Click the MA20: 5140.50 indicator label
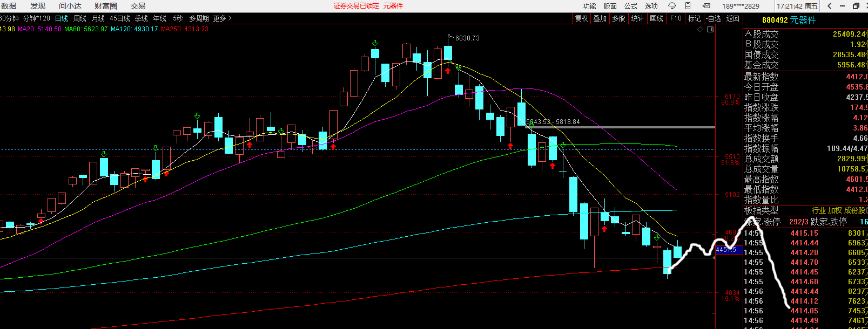The width and height of the screenshot is (868, 329). tap(40, 29)
